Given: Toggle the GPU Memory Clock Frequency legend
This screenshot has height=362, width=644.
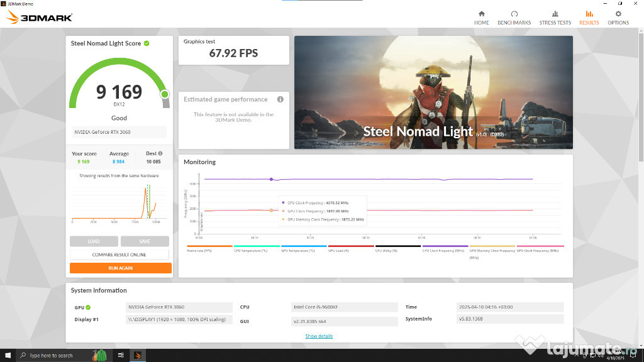Looking at the screenshot, I should click(x=492, y=254).
